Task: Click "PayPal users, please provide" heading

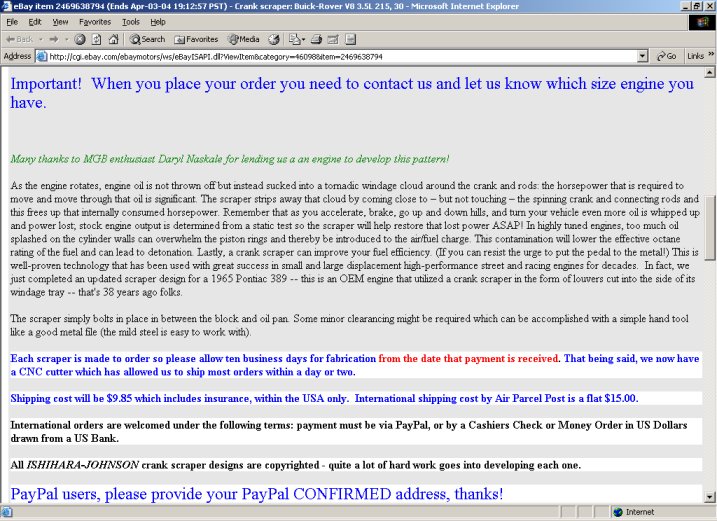Action: pos(257,494)
